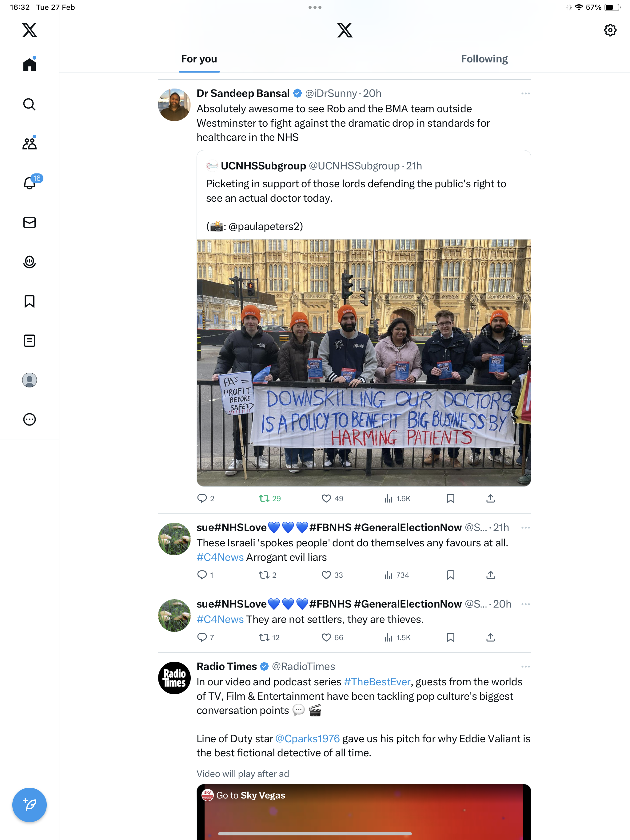Open the #TheBestEver hashtag link
The width and height of the screenshot is (630, 840).
click(377, 682)
